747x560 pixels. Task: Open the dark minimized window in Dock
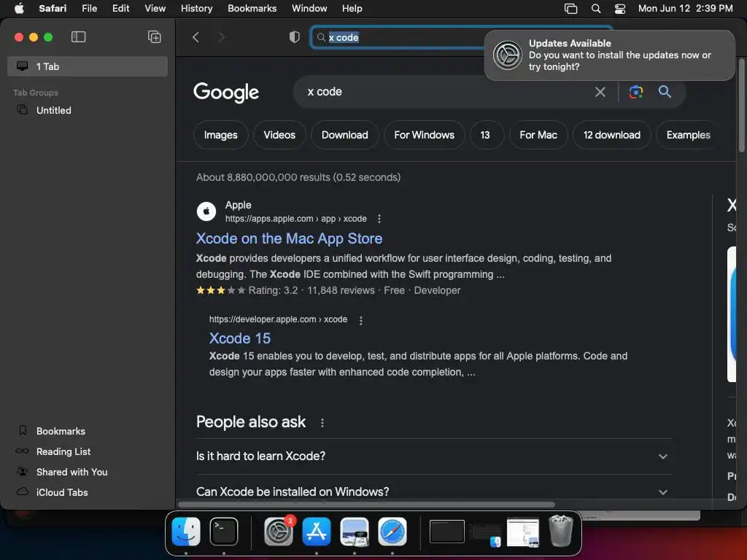[447, 532]
